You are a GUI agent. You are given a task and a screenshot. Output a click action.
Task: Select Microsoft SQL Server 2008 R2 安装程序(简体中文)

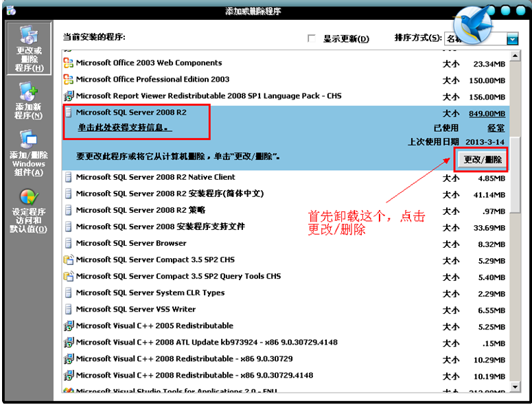(284, 194)
